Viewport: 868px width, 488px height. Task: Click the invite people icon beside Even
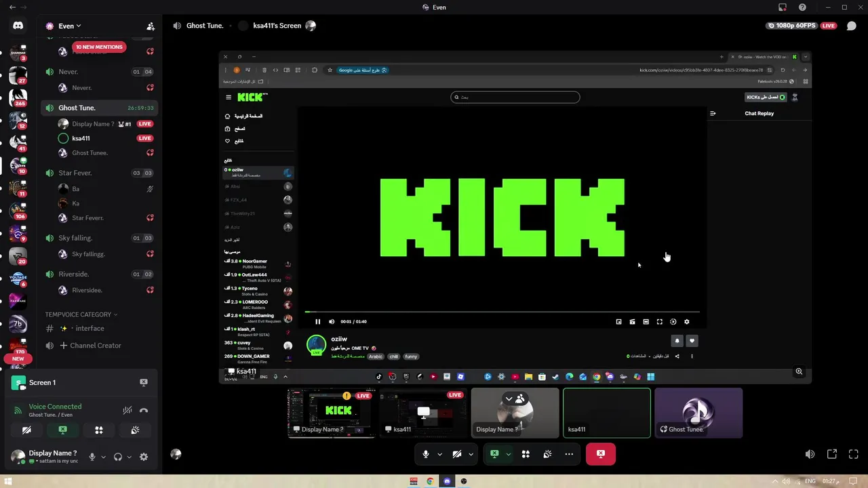[151, 26]
